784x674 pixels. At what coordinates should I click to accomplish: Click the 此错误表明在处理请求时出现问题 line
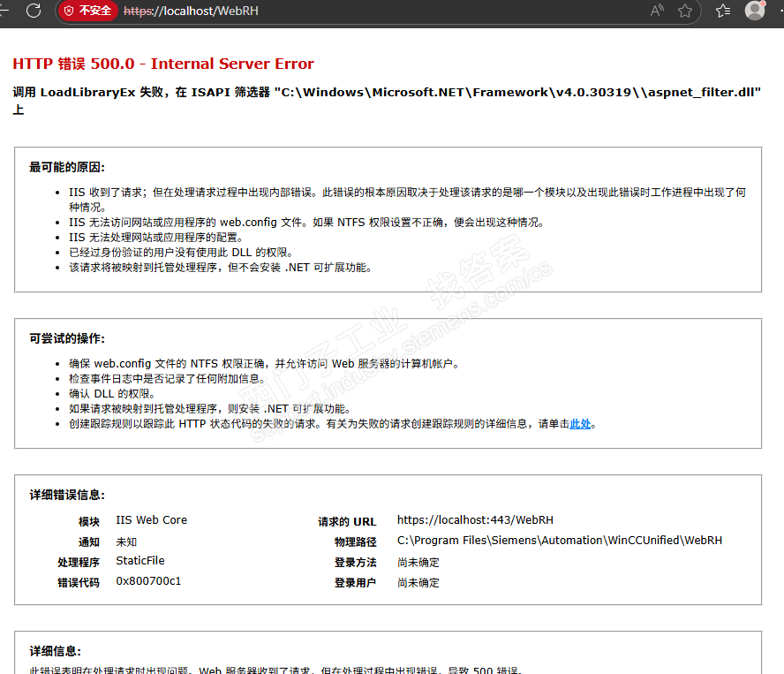tap(275, 670)
